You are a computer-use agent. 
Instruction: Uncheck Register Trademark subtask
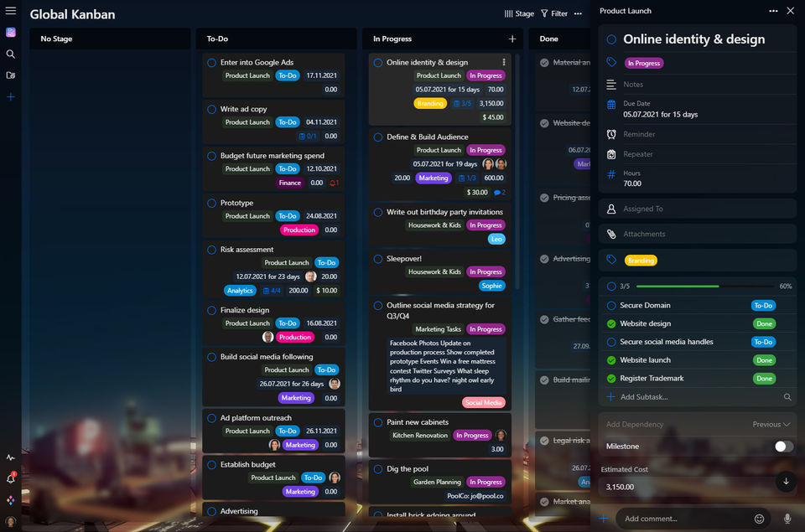pos(611,379)
